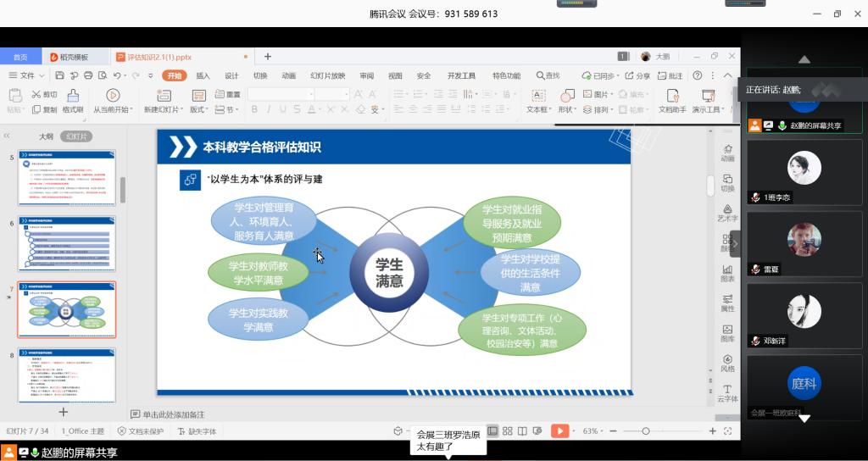The width and height of the screenshot is (868, 461).
Task: Click the 分享 share icon
Action: 630,75
